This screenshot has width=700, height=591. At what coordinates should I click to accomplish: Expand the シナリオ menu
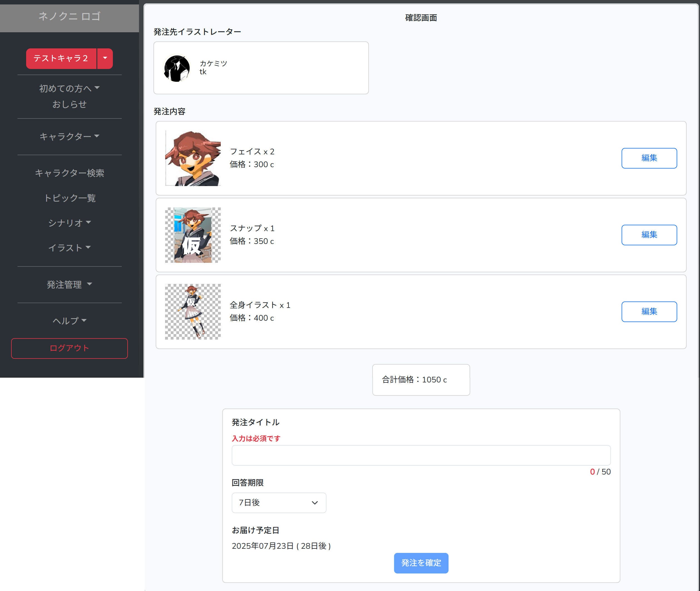[69, 222]
